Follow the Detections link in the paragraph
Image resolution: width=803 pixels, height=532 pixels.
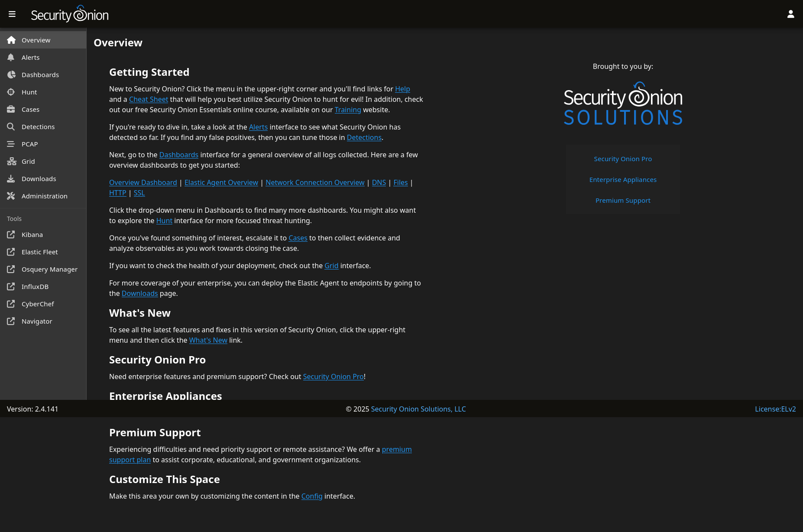(364, 137)
